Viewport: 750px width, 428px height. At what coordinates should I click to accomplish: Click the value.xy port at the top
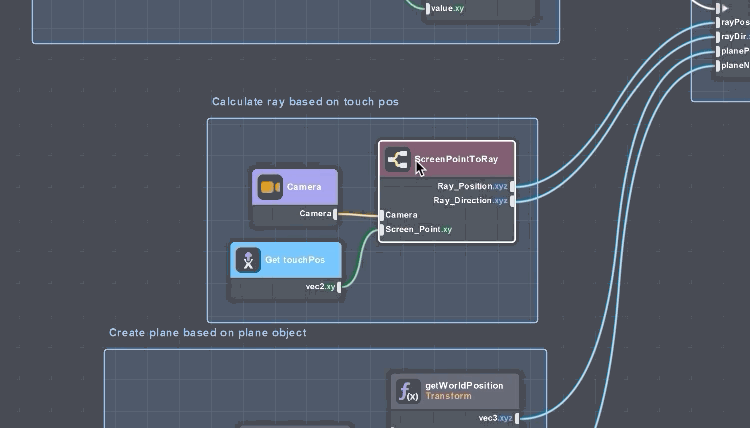427,9
